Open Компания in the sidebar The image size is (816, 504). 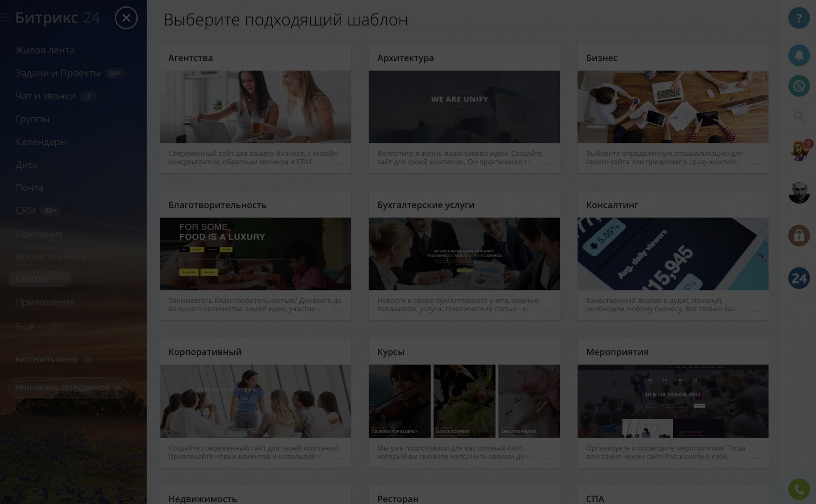(39, 234)
